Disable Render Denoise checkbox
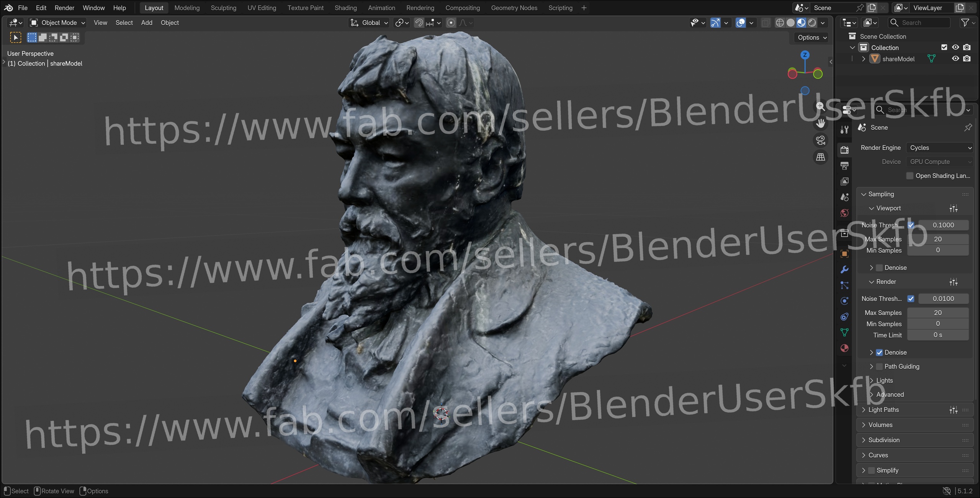980x498 pixels. point(879,352)
